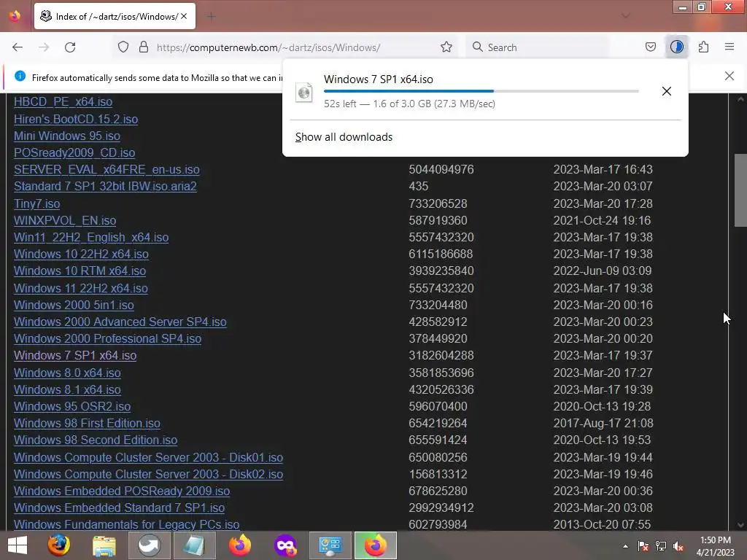Download Windows 10 RTM x64.iso
Image resolution: width=747 pixels, height=560 pixels.
pos(80,271)
